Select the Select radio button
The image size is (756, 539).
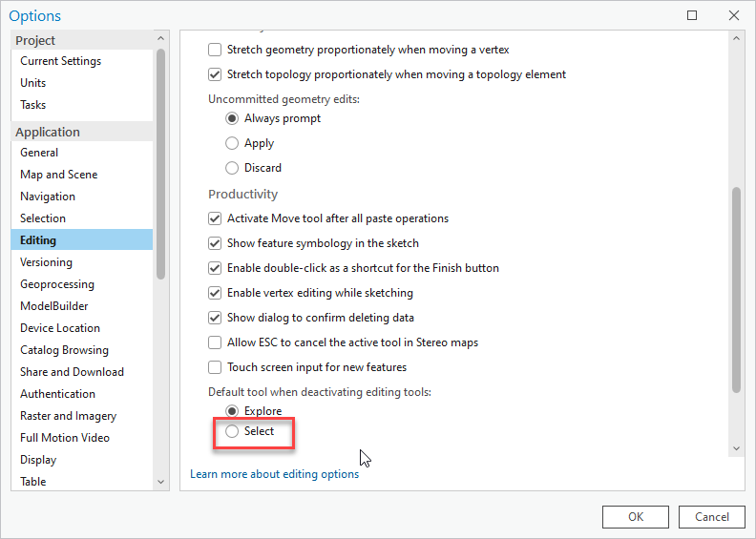click(x=232, y=432)
